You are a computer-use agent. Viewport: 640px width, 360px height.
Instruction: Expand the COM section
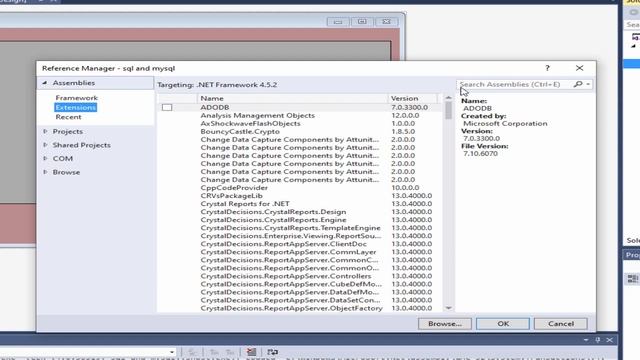[x=45, y=158]
